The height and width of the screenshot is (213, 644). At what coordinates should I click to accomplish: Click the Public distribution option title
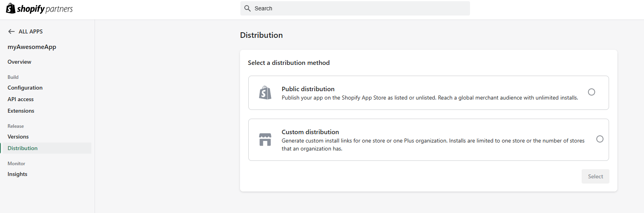(x=308, y=89)
